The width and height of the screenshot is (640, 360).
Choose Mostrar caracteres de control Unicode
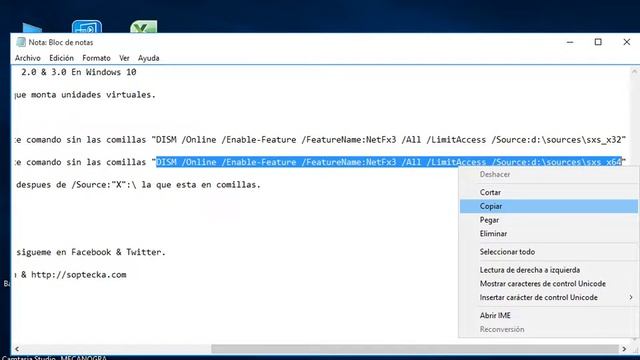[549, 284]
